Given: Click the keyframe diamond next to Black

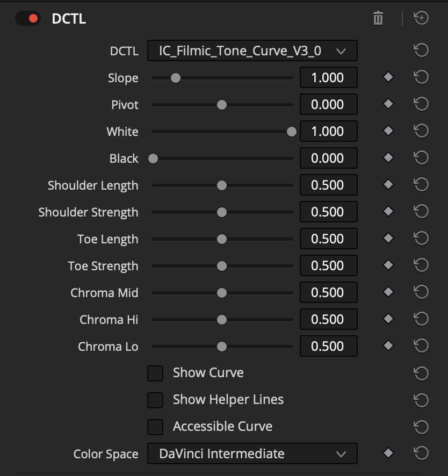Looking at the screenshot, I should click(388, 157).
